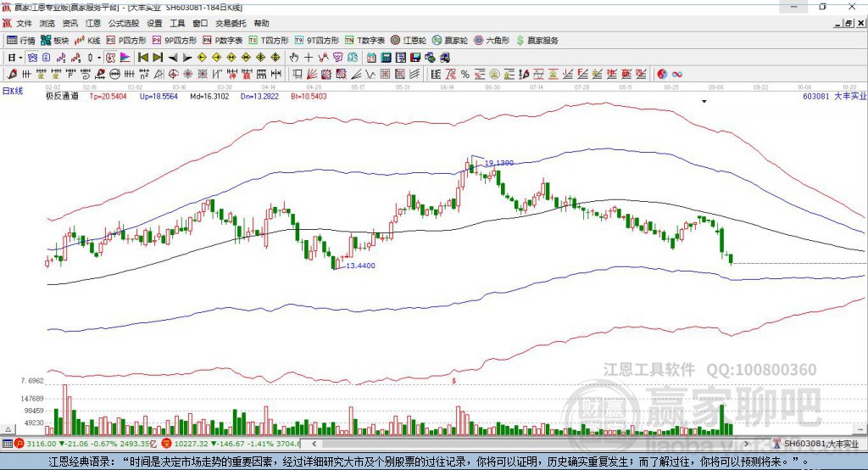Select the hand pan tool
This screenshot has height=470, width=868.
click(294, 58)
